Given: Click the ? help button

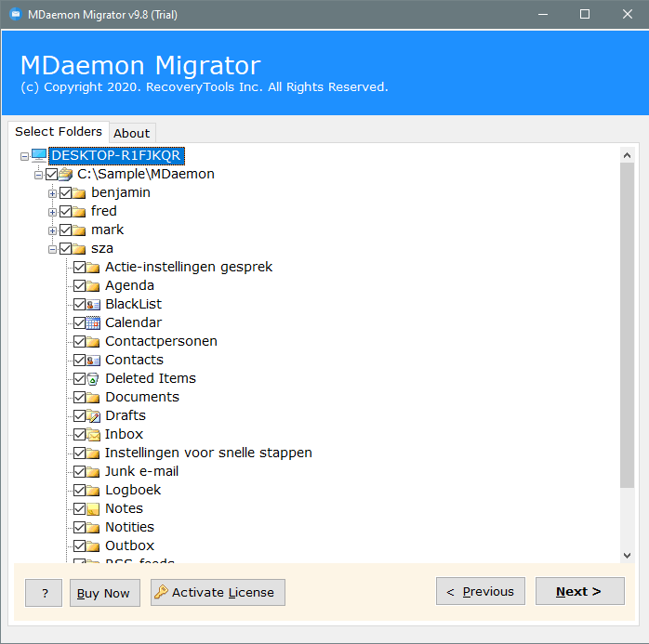Looking at the screenshot, I should point(44,593).
